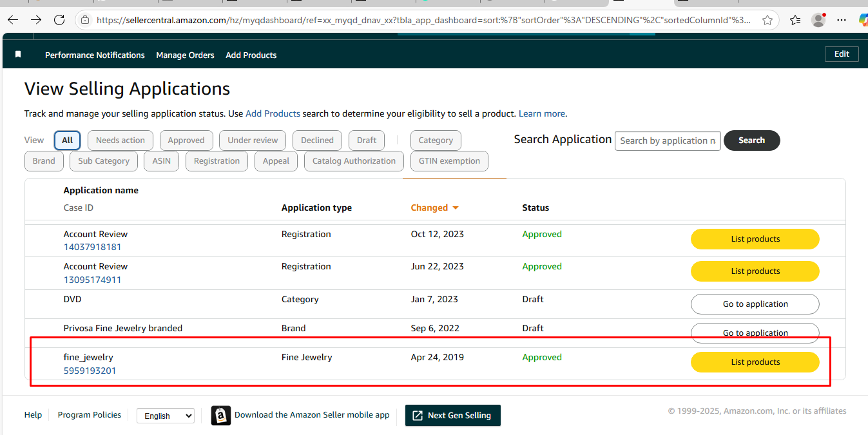Show Under review applications
The image size is (868, 435).
253,140
